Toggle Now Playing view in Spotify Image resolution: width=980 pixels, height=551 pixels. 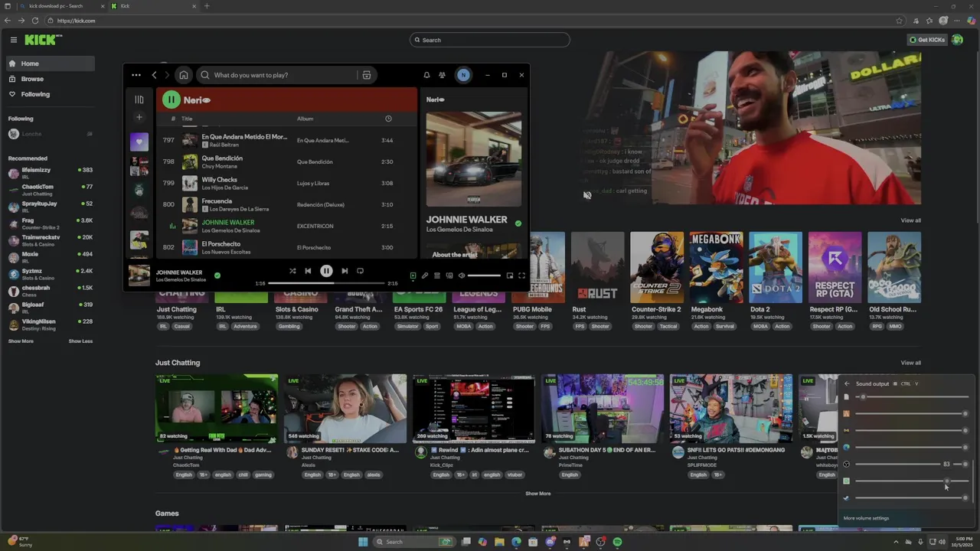[x=413, y=275]
